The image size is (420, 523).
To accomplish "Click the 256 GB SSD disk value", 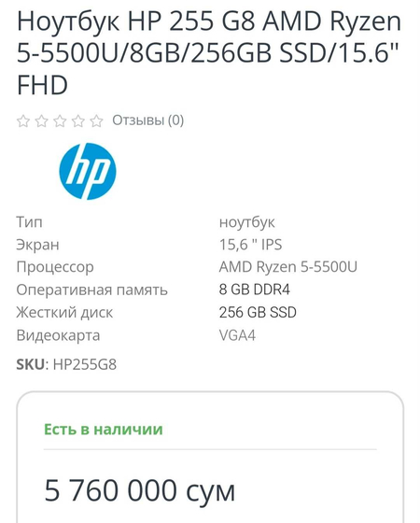I will [258, 313].
